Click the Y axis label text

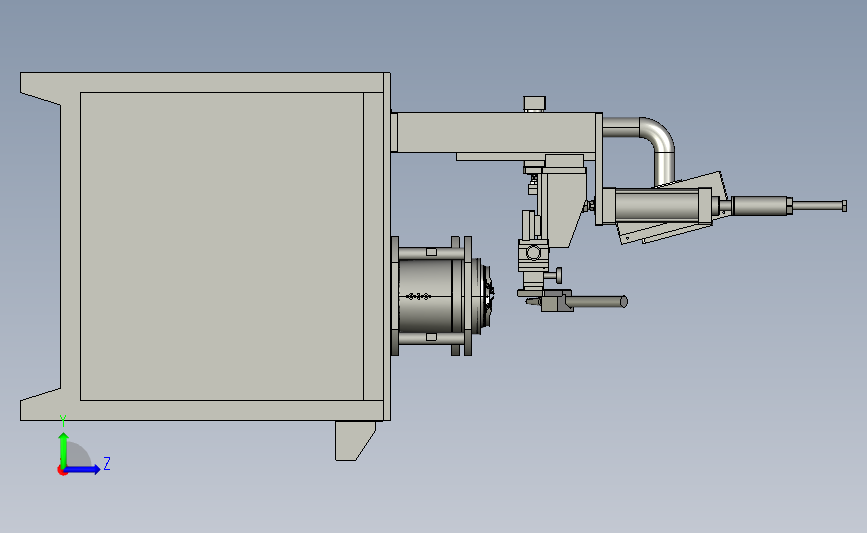[63, 421]
